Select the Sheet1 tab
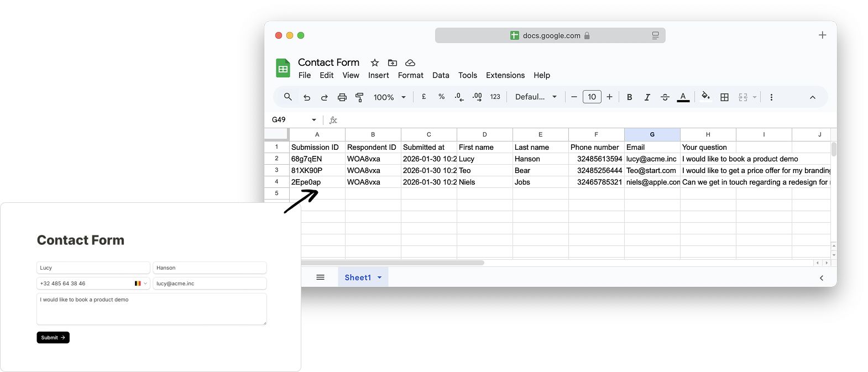The image size is (868, 372). tap(363, 277)
